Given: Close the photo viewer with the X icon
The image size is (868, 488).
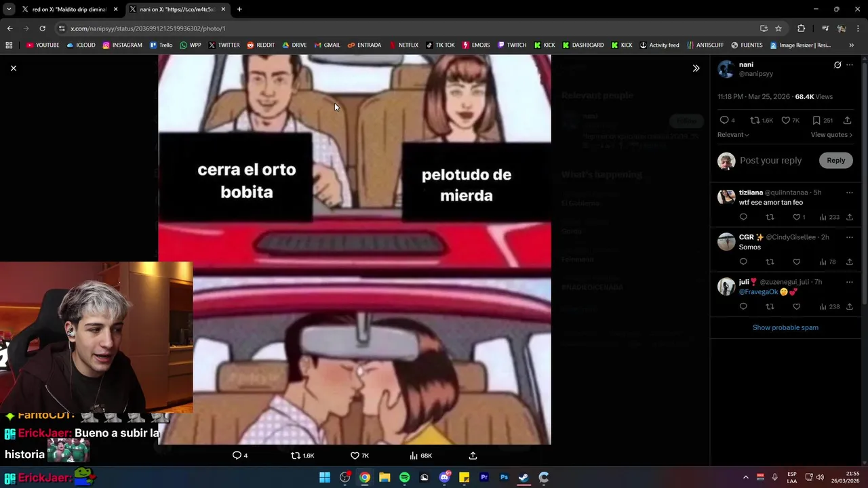Looking at the screenshot, I should [13, 68].
